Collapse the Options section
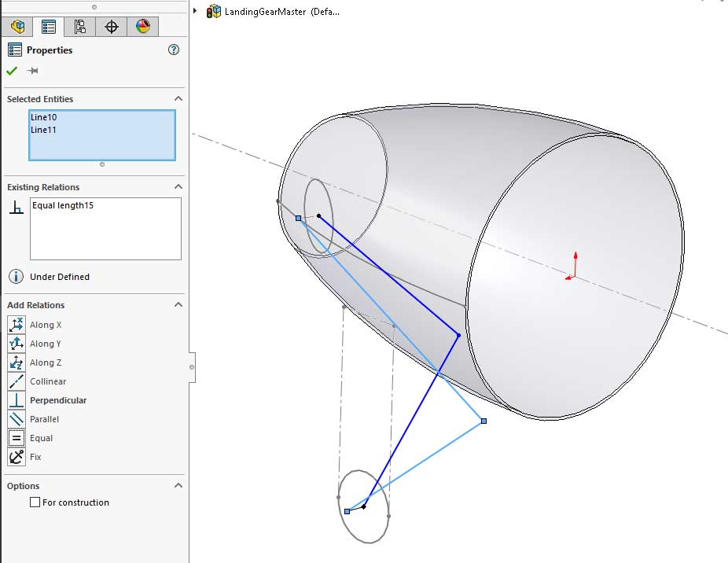The image size is (728, 563). [178, 485]
